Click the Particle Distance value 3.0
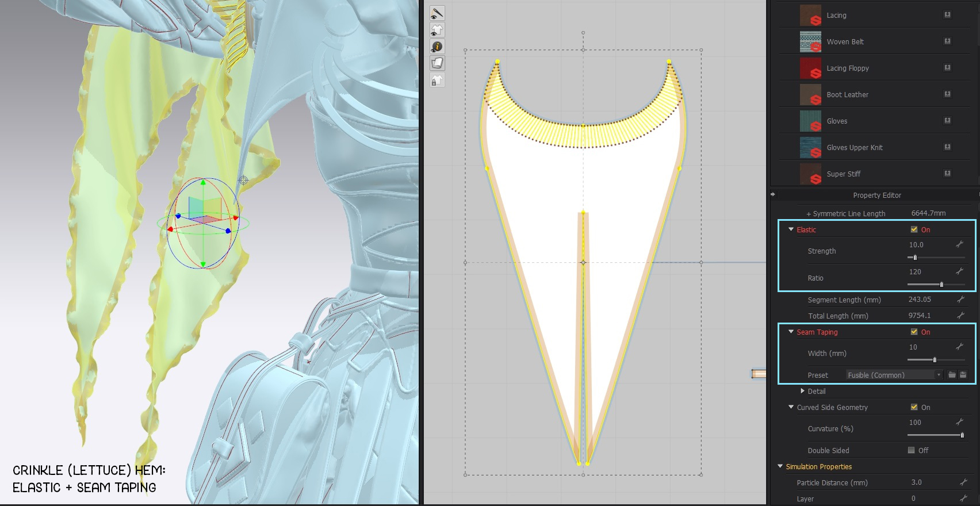Screen dimensions: 980x506 point(916,482)
